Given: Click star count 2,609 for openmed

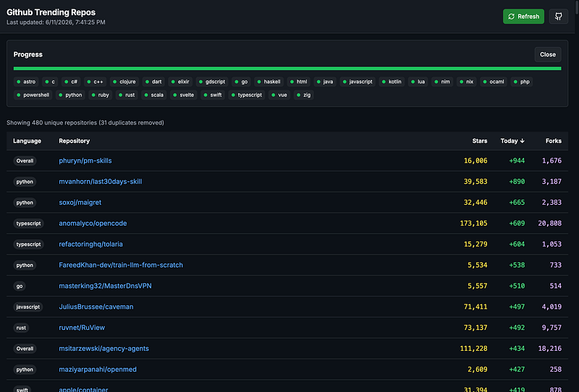Looking at the screenshot, I should [x=478, y=369].
